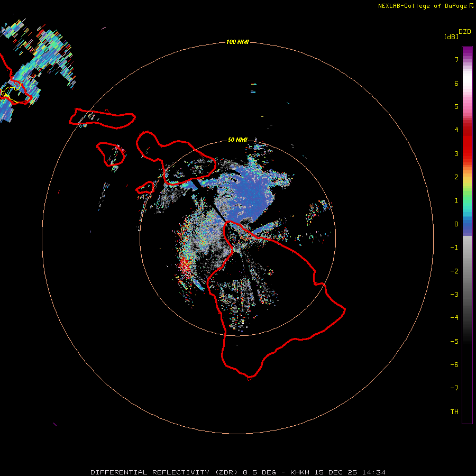The image size is (476, 476).
Task: Click the -3 value on color scale
Action: coord(454,295)
